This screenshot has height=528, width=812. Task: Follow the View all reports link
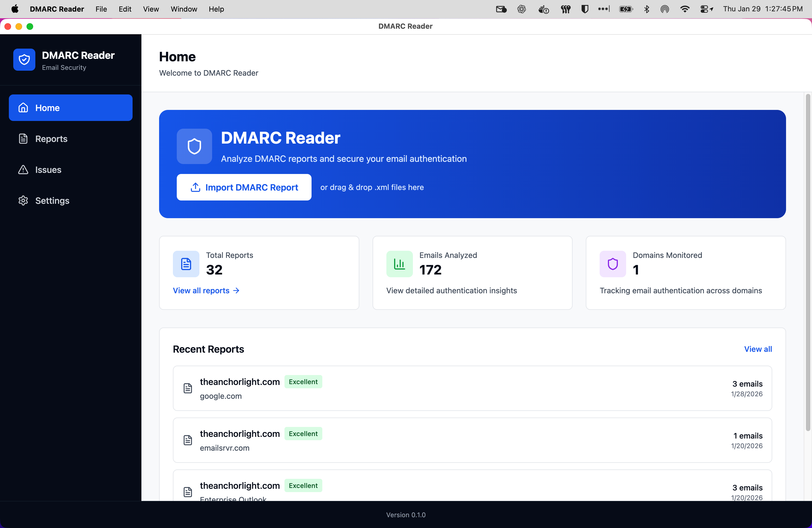click(x=206, y=290)
